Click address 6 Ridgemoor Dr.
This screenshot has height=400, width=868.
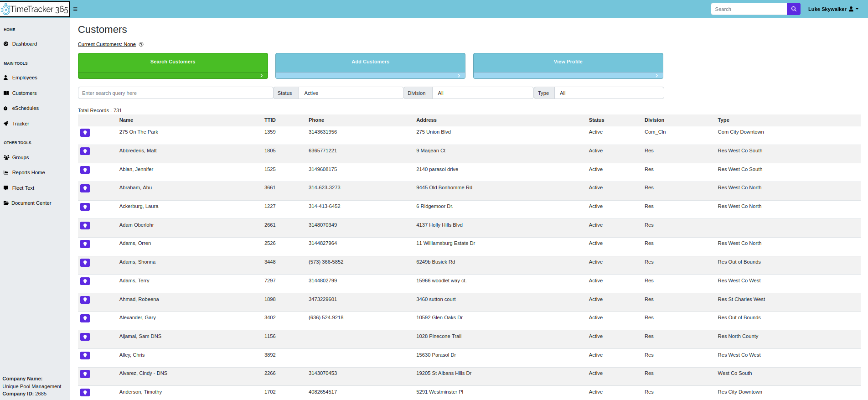[x=434, y=206]
